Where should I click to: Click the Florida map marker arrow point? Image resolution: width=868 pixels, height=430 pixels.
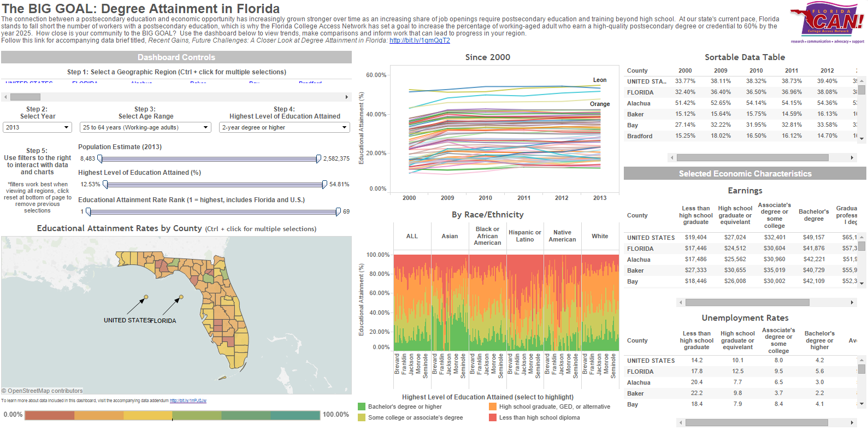pos(181,297)
